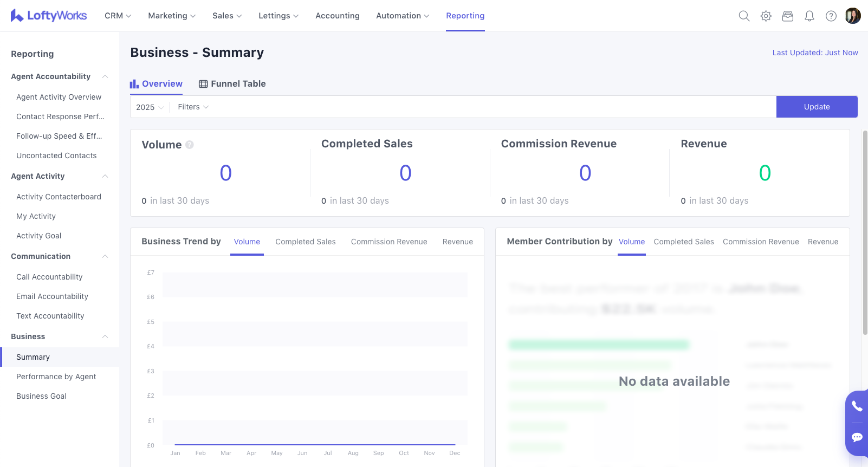Open the settings gear icon
The image size is (868, 467).
tap(766, 16)
